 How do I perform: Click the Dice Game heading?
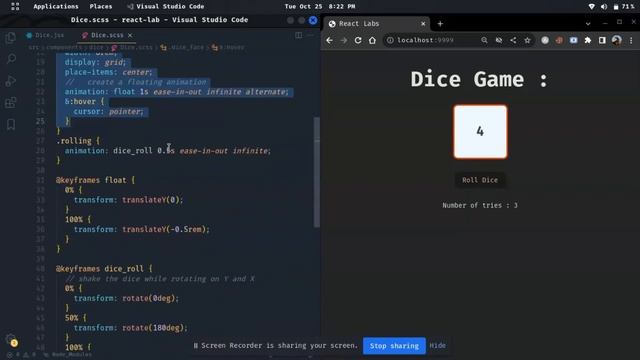480,79
